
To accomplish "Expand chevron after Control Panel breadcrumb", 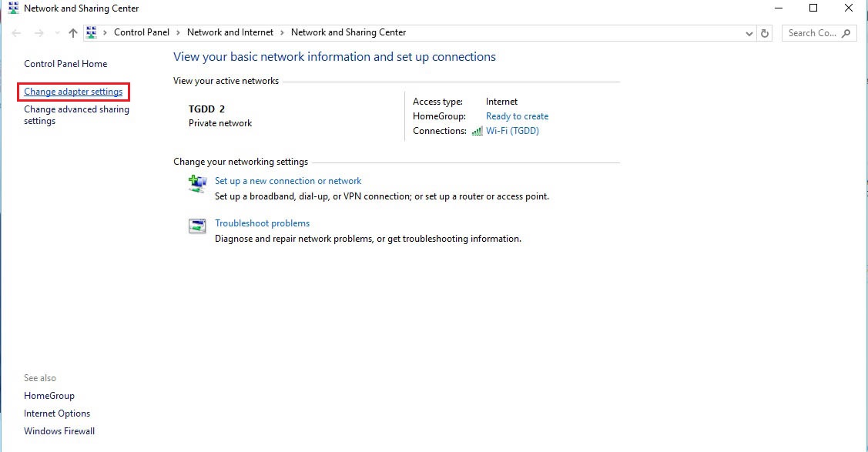I will pyautogui.click(x=178, y=32).
